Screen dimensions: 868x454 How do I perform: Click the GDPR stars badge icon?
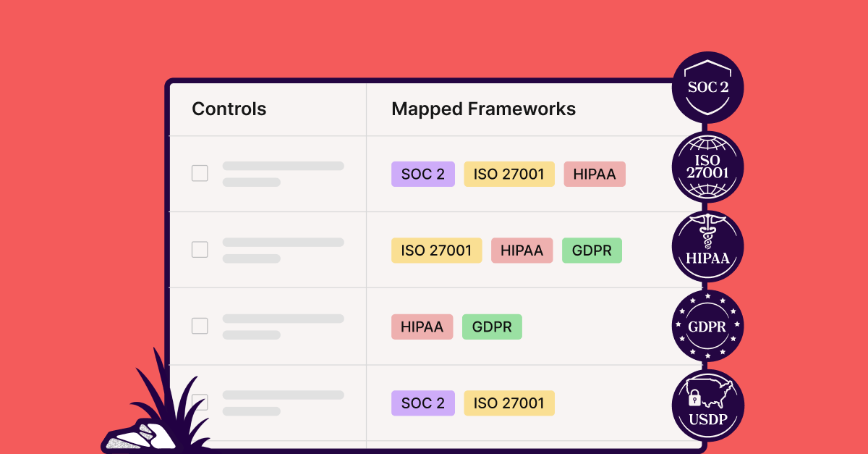pos(707,326)
